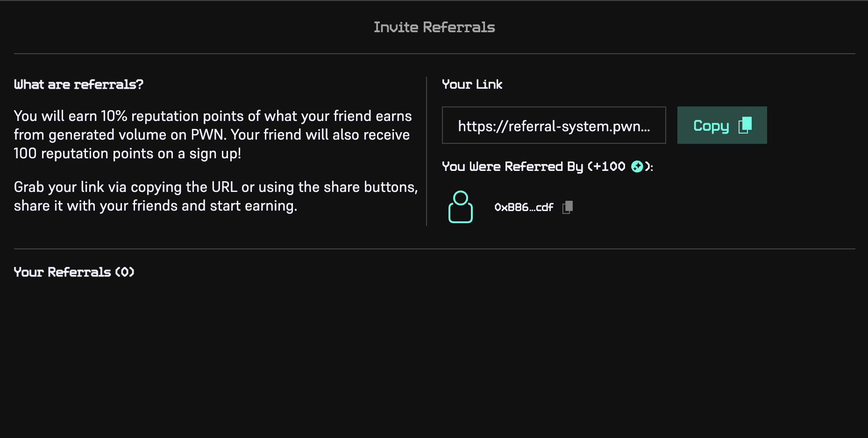The width and height of the screenshot is (868, 438).
Task: Copy the 0xB86...cdf address via its icon
Action: [x=568, y=207]
